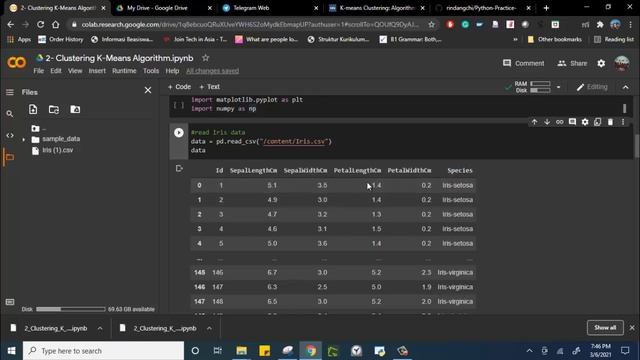
Task: Open the Insert menu
Action: (97, 71)
